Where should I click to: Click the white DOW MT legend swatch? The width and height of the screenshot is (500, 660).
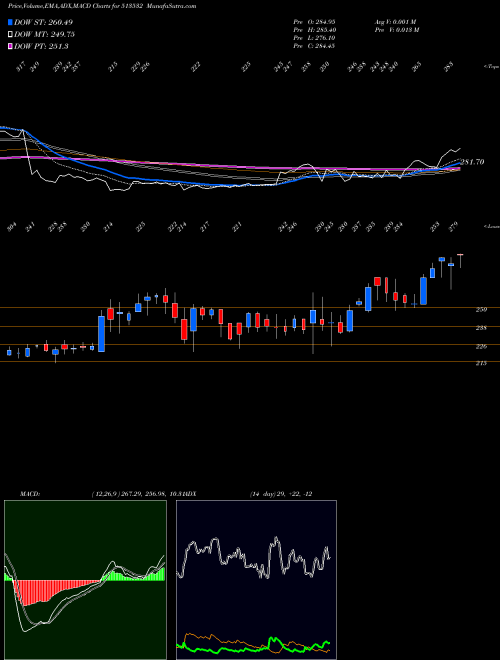click(11, 34)
